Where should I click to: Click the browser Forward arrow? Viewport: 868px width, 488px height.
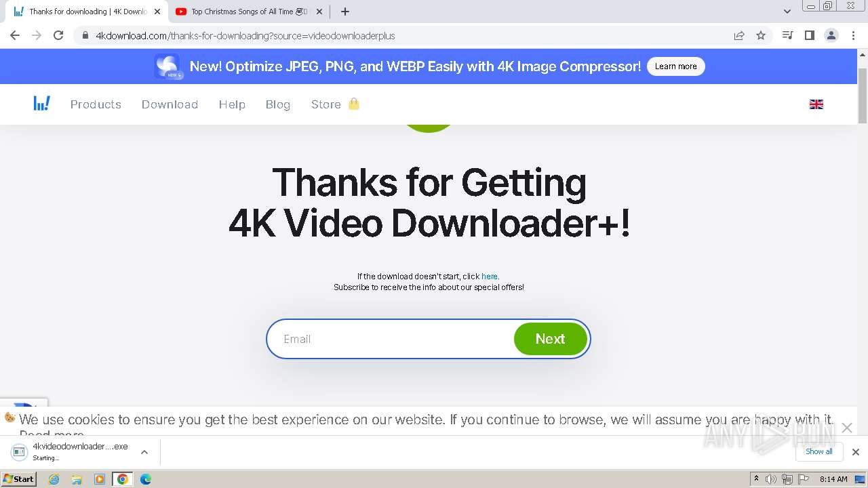(37, 35)
